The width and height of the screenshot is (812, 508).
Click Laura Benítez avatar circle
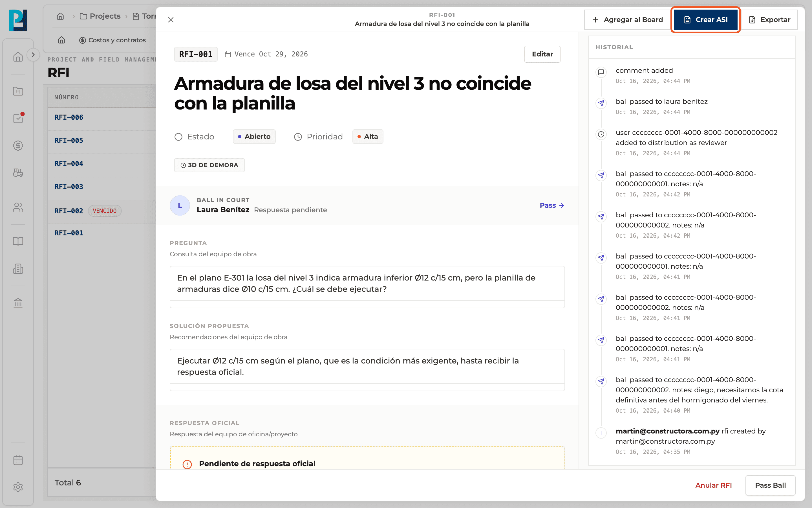[180, 205]
